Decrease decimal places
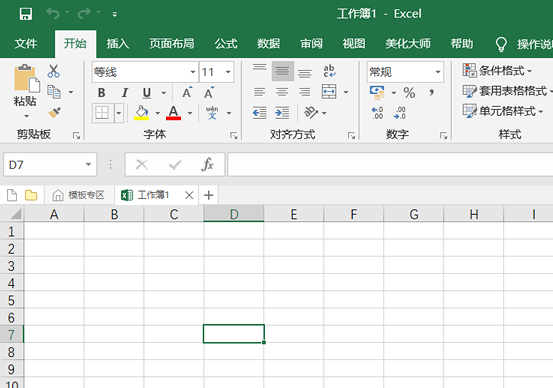The width and height of the screenshot is (553, 388). 400,113
